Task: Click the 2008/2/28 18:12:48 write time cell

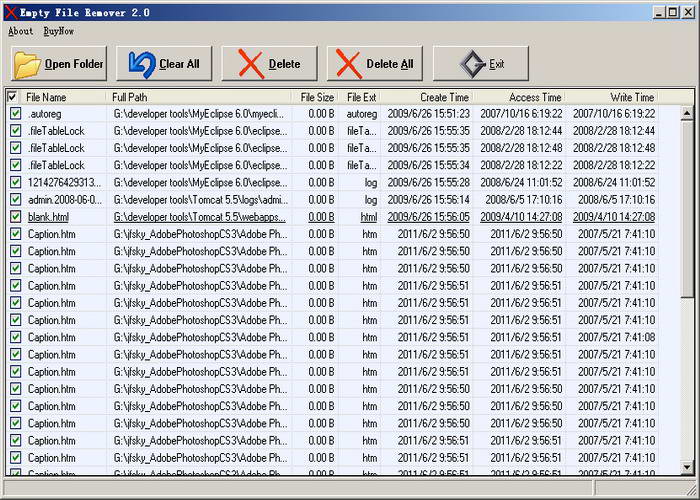Action: (x=614, y=148)
